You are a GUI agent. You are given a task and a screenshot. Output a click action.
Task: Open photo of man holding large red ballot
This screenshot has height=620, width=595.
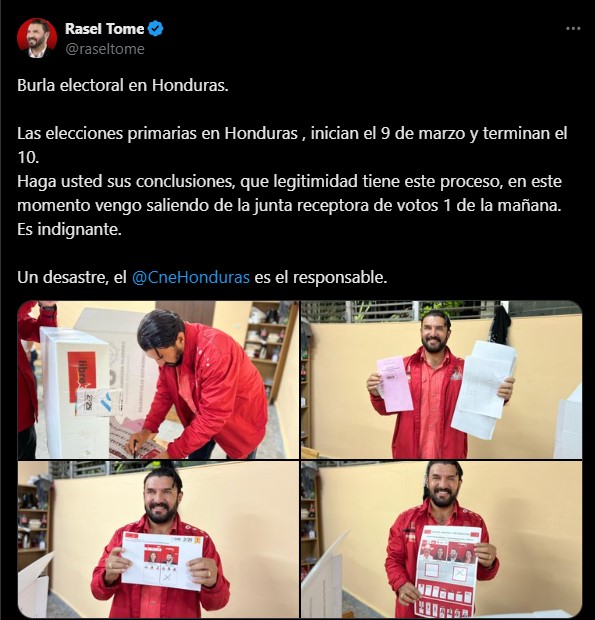441,539
